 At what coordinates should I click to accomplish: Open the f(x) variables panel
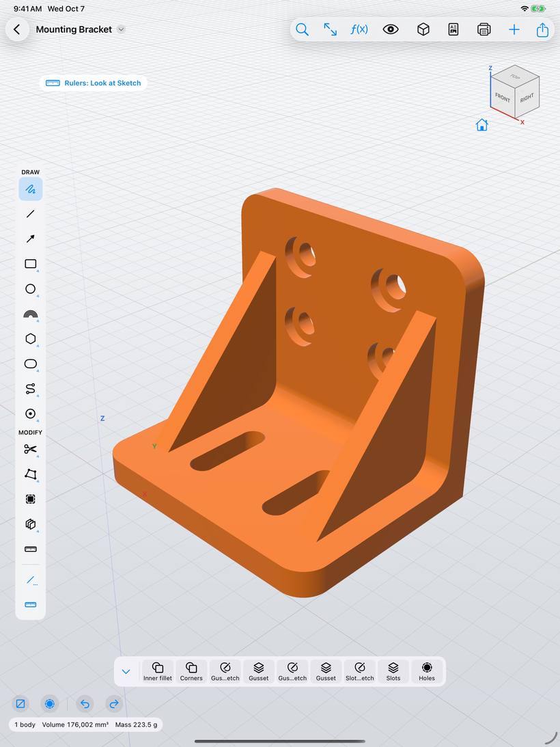click(359, 29)
